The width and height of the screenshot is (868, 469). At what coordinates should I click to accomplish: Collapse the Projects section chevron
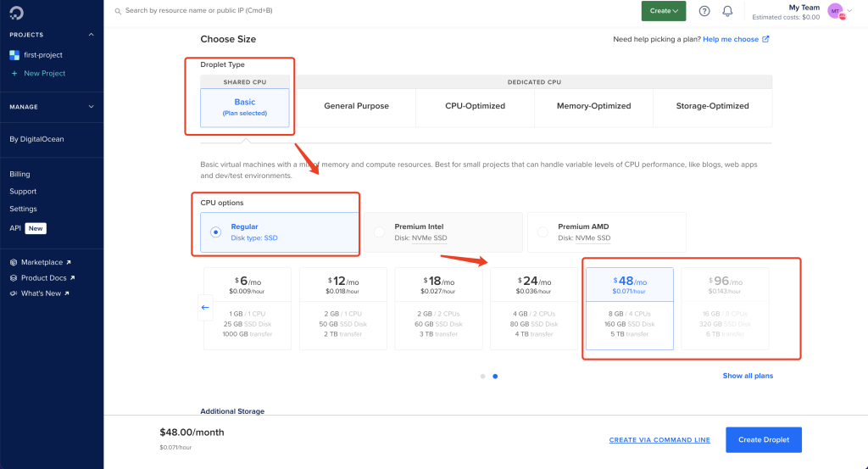tap(91, 34)
